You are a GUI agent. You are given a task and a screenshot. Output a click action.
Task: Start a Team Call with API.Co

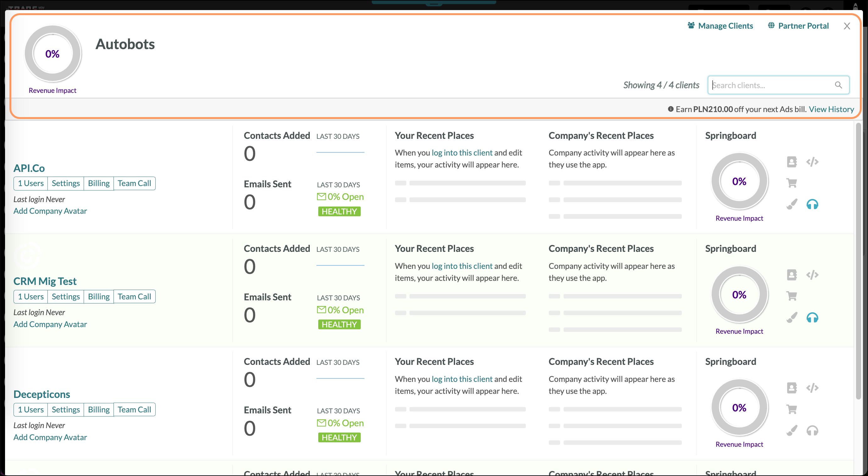pyautogui.click(x=135, y=183)
